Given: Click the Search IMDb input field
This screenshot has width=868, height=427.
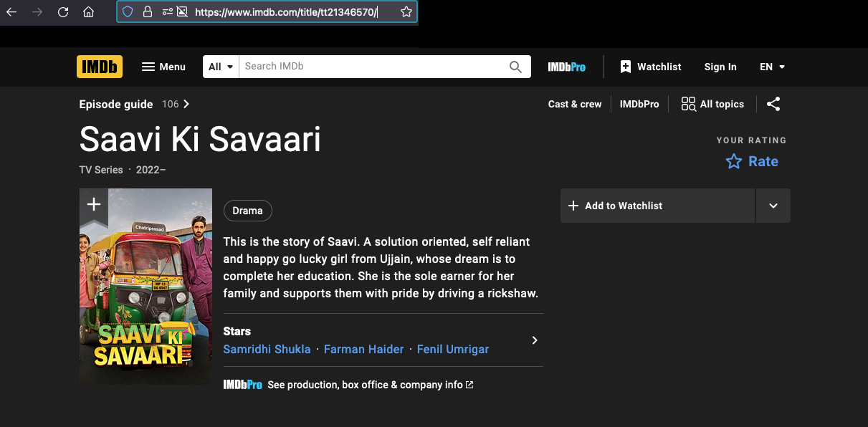Looking at the screenshot, I should [373, 67].
